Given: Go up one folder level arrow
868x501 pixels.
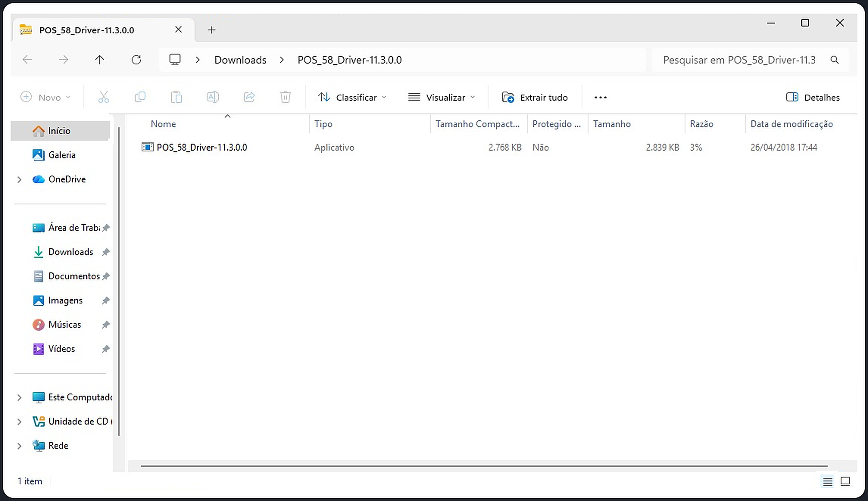Looking at the screenshot, I should [100, 60].
